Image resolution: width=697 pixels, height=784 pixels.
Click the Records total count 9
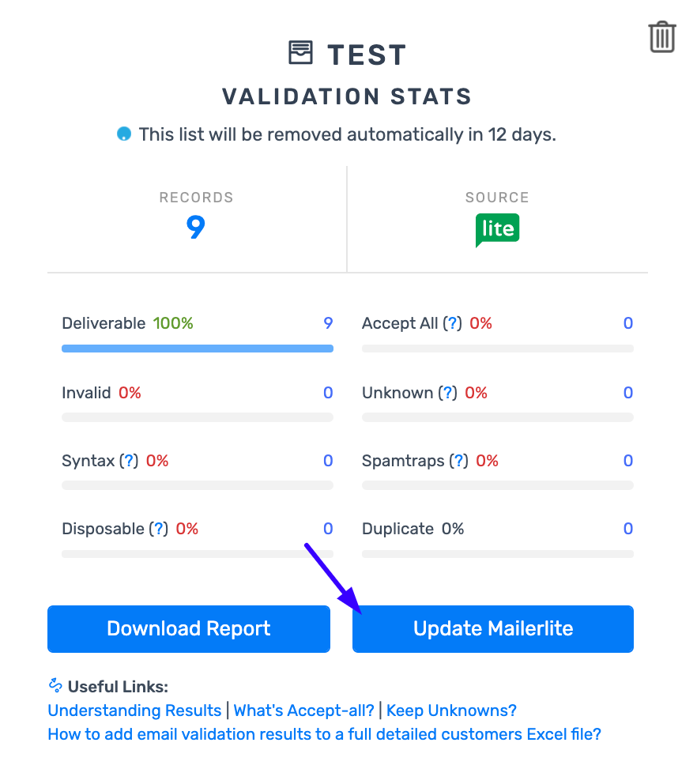(196, 228)
